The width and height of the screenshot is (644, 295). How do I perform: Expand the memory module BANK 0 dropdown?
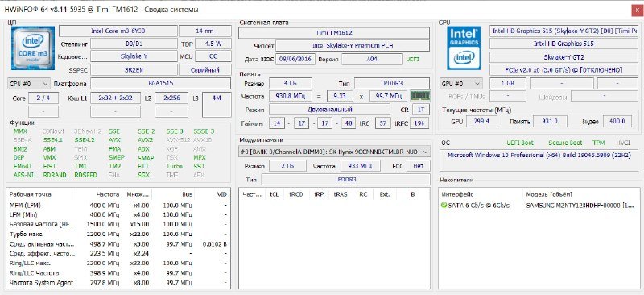pos(334,152)
